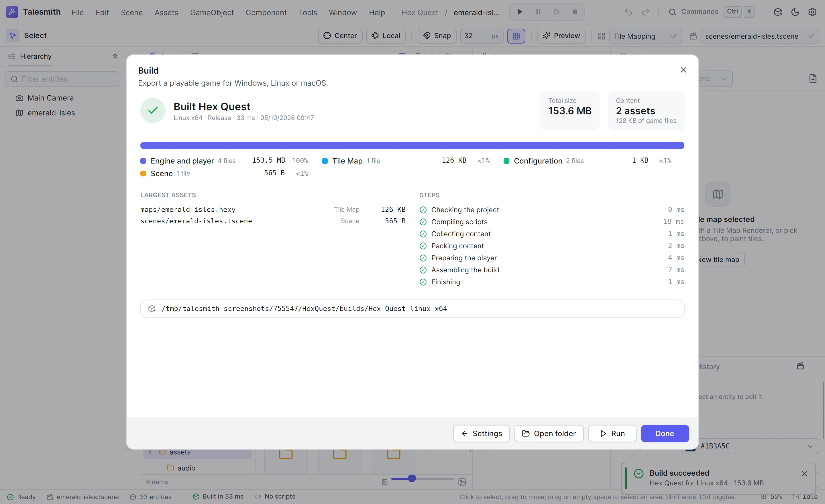Open the File menu
Image resolution: width=825 pixels, height=504 pixels.
click(77, 12)
